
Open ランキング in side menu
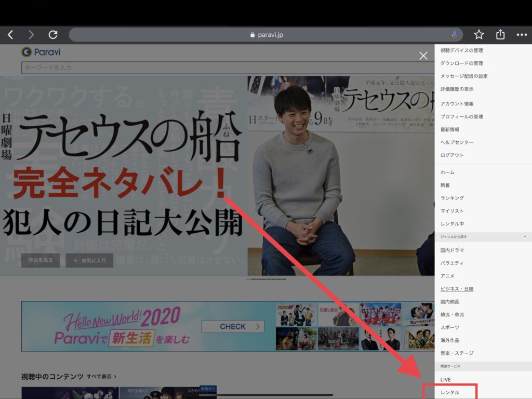452,198
